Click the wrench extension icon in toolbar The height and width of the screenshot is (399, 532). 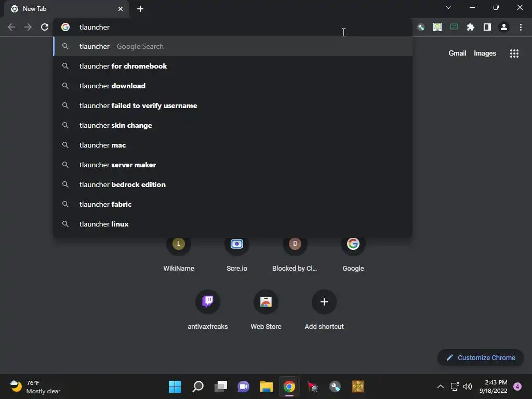(x=420, y=27)
